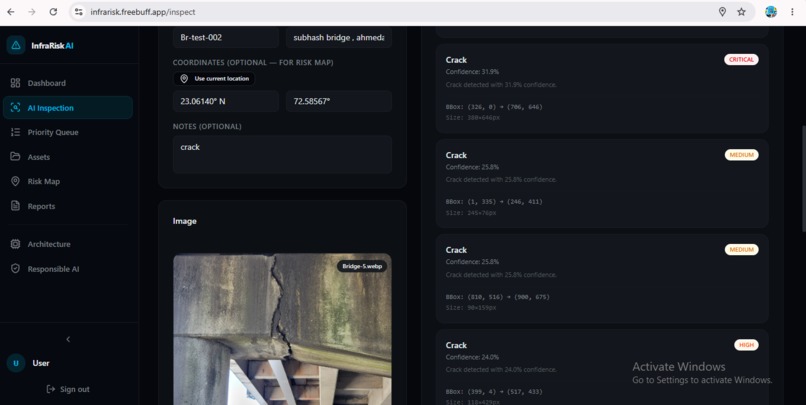This screenshot has width=806, height=405.
Task: Open the browser profile avatar
Action: [x=771, y=12]
